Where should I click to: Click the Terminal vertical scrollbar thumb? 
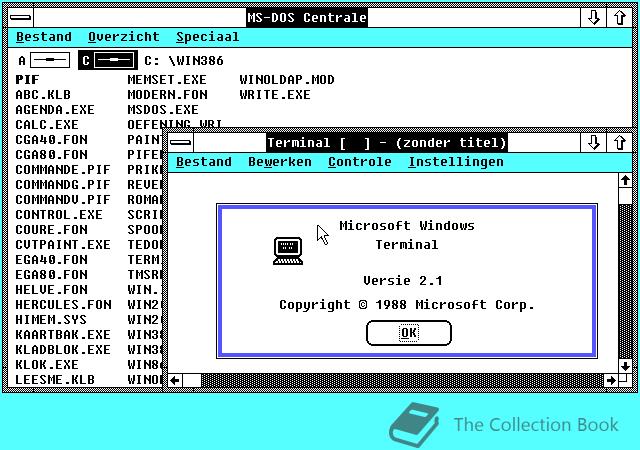click(625, 196)
